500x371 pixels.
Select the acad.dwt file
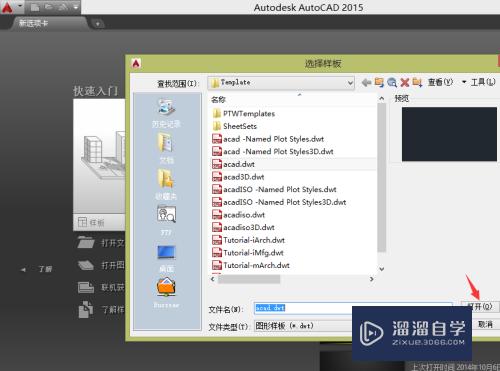233,164
